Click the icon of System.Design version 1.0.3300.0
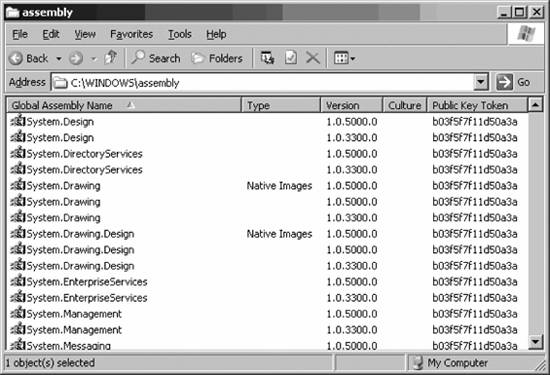Image resolution: width=550 pixels, height=375 pixels. point(18,137)
